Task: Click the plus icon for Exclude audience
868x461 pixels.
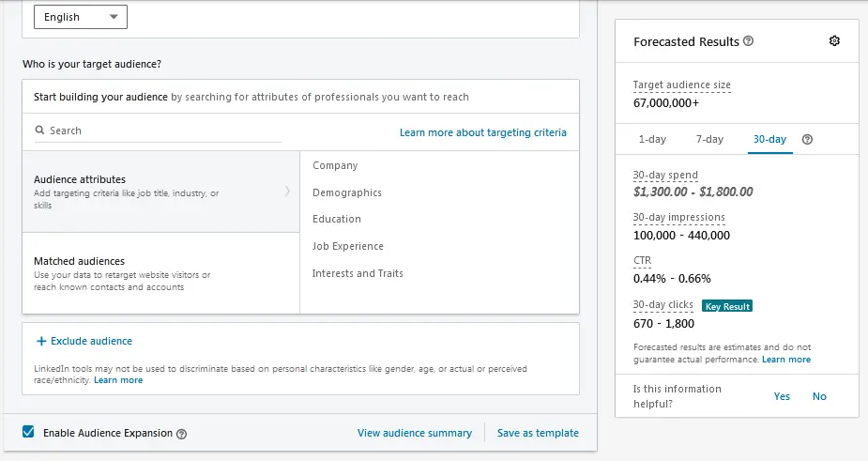Action: (40, 341)
